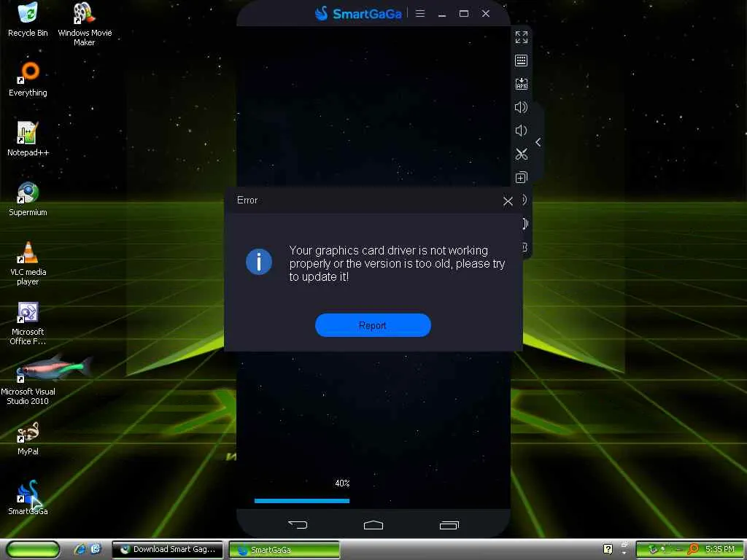Collapse the sidebar with the chevron arrow

[538, 142]
